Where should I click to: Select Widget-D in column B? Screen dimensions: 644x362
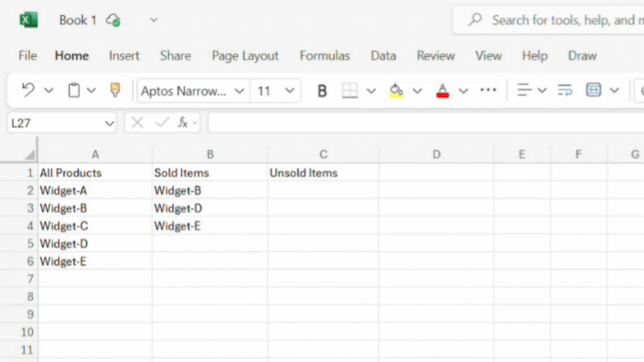(210, 208)
